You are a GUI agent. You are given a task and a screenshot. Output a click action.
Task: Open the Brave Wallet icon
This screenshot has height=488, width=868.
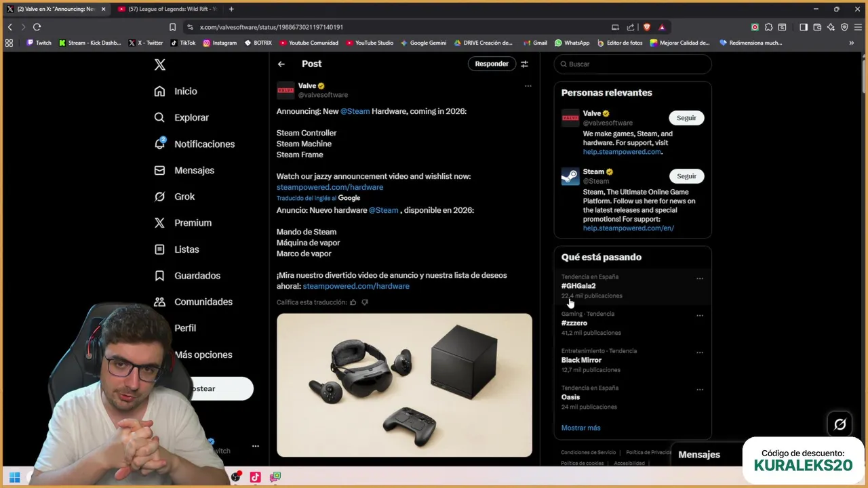pyautogui.click(x=817, y=27)
